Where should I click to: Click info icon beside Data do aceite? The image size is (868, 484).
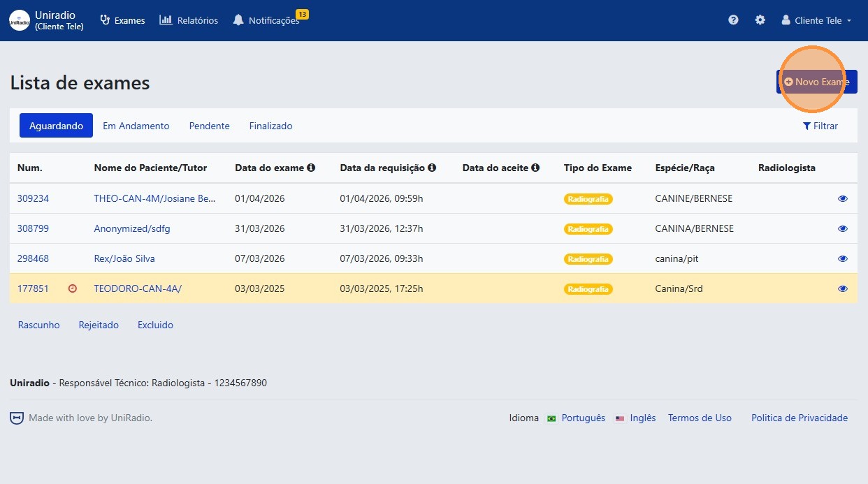pyautogui.click(x=535, y=168)
